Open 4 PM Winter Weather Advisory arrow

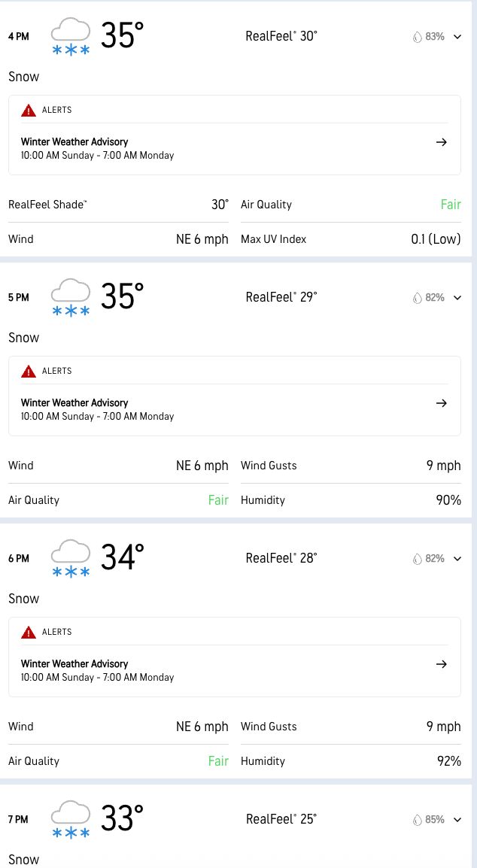(442, 142)
